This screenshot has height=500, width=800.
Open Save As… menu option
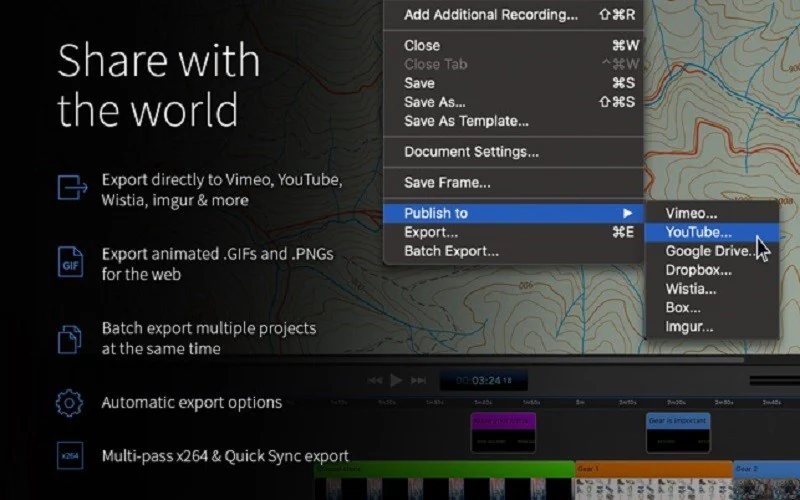(x=513, y=102)
